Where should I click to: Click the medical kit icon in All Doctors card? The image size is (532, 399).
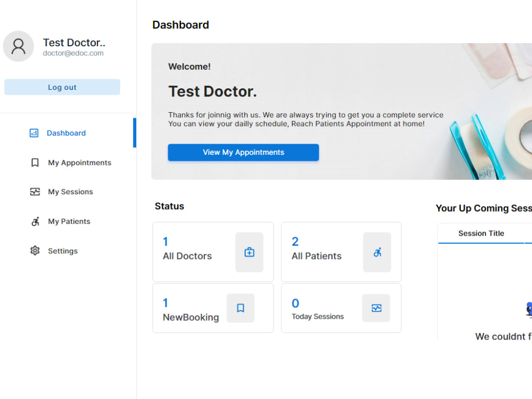tap(250, 252)
